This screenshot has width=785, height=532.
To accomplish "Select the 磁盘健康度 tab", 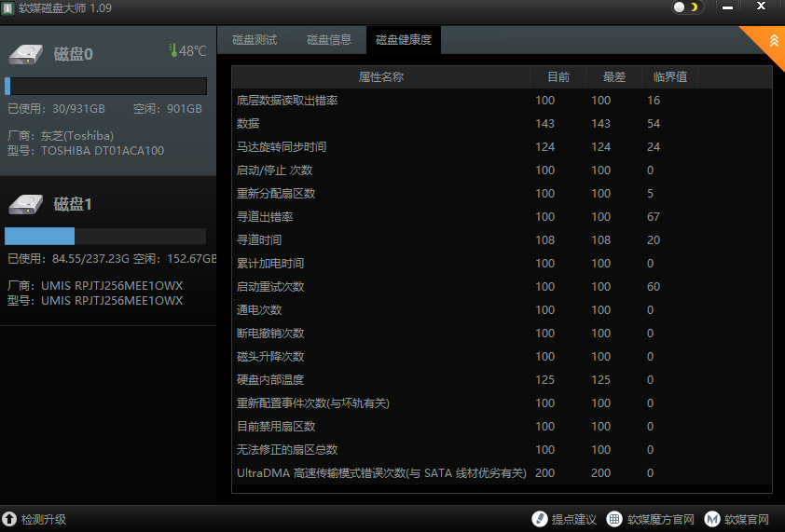I will tap(404, 40).
